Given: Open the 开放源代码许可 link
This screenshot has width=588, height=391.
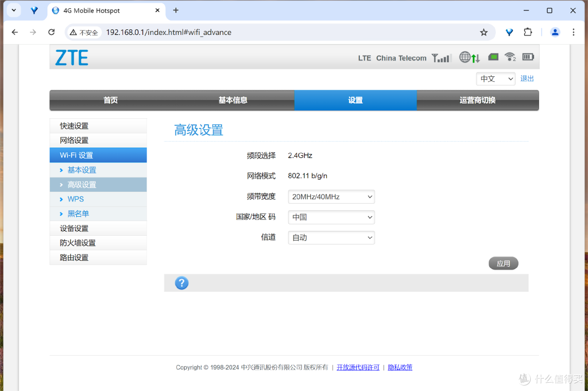Looking at the screenshot, I should 358,368.
